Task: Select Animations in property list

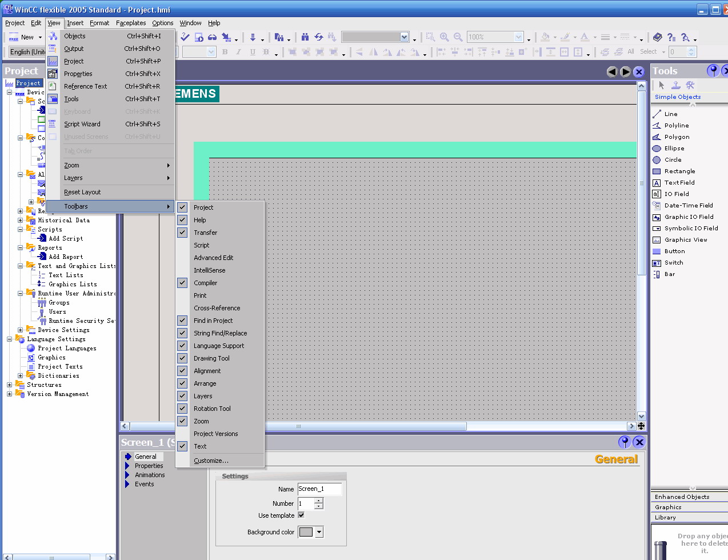Action: (150, 475)
